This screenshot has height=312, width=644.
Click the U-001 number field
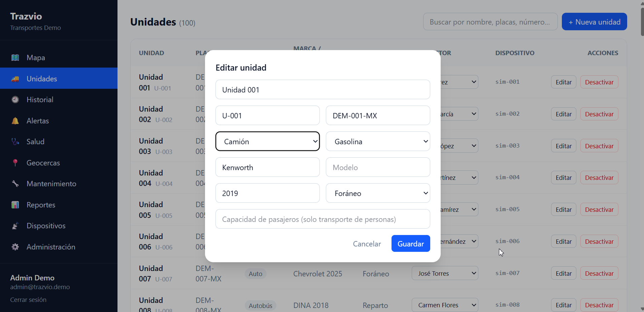(x=268, y=115)
